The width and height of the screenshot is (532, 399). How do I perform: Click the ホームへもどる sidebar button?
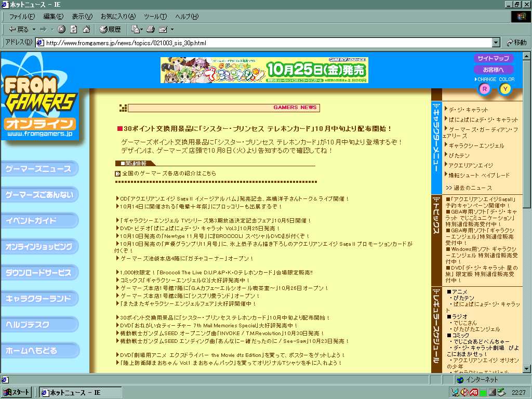tap(39, 351)
